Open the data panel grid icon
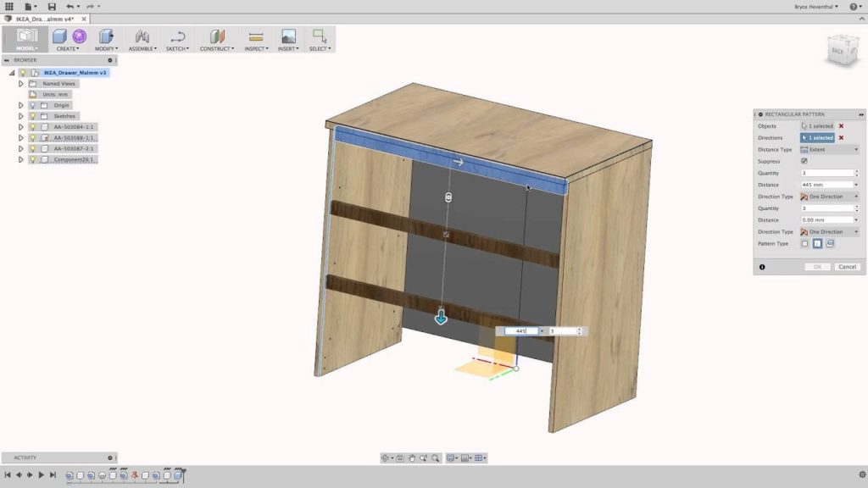The image size is (868, 488). (x=9, y=7)
